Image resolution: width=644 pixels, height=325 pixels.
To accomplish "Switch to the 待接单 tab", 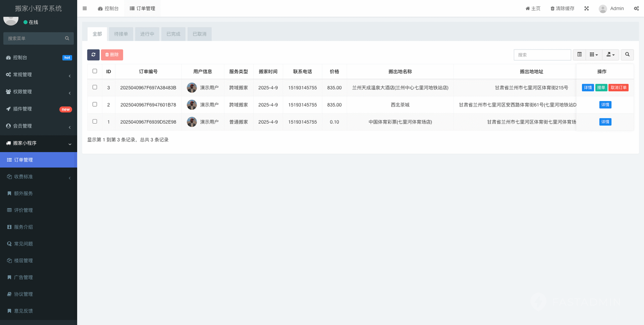I will pyautogui.click(x=121, y=34).
